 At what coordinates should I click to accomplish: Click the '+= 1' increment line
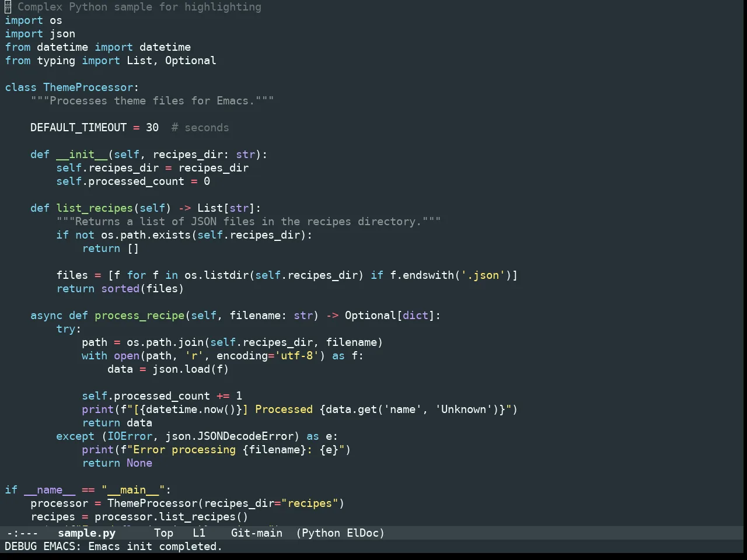162,396
